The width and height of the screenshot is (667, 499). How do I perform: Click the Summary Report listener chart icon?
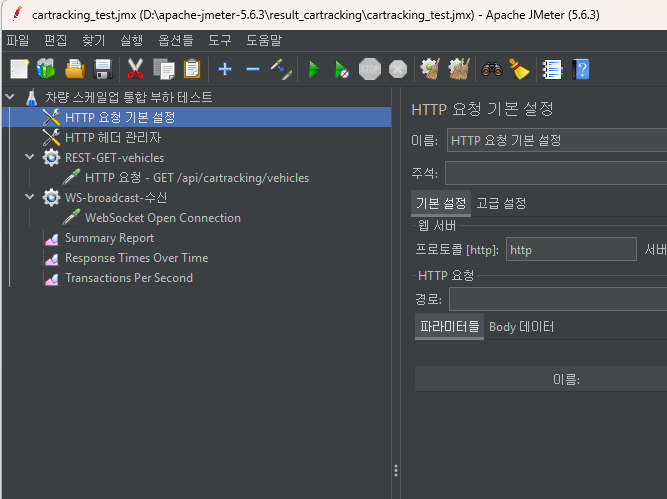point(51,239)
